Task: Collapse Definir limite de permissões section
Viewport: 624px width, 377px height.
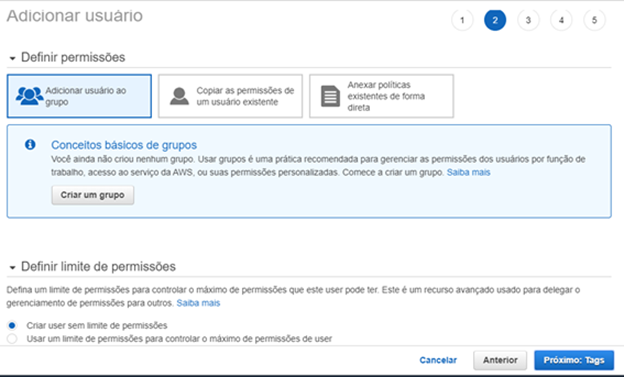Action: 12,268
